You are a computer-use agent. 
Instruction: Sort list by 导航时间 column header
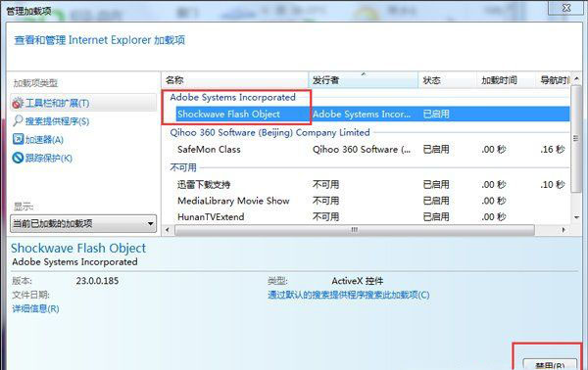[x=554, y=80]
